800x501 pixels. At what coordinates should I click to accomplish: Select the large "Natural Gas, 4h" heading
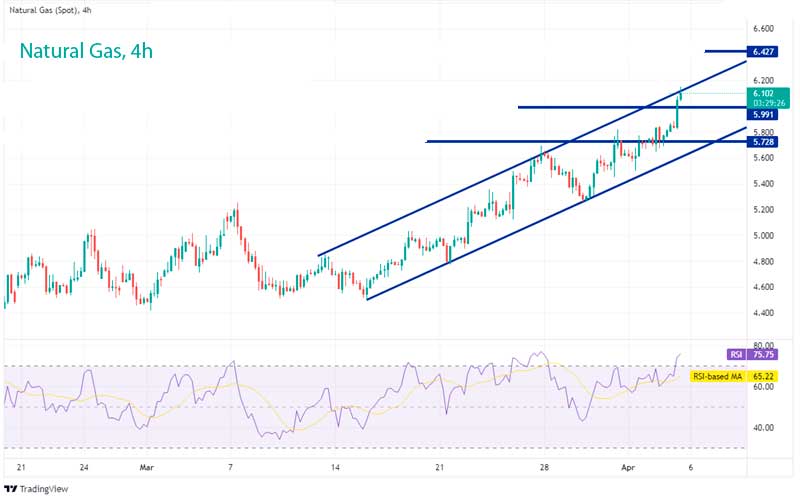pyautogui.click(x=86, y=50)
